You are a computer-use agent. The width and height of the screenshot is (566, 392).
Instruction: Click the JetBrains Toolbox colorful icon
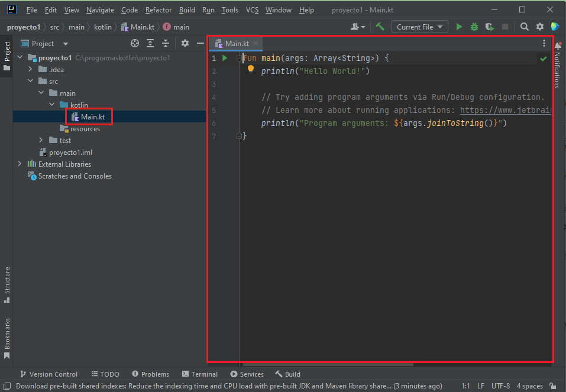(x=555, y=27)
